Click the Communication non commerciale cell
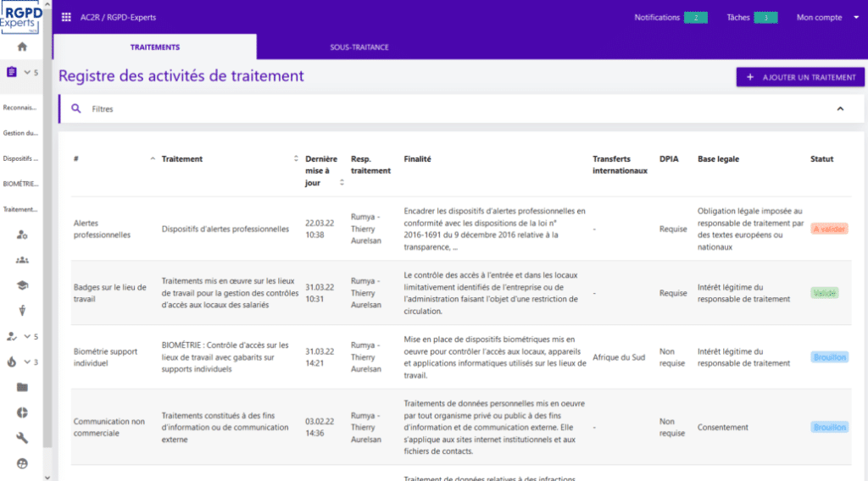Screen dimensions: 868x481 [x=109, y=427]
